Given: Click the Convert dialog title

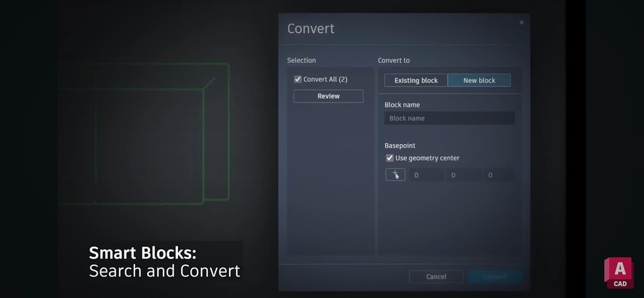Looking at the screenshot, I should click(311, 28).
